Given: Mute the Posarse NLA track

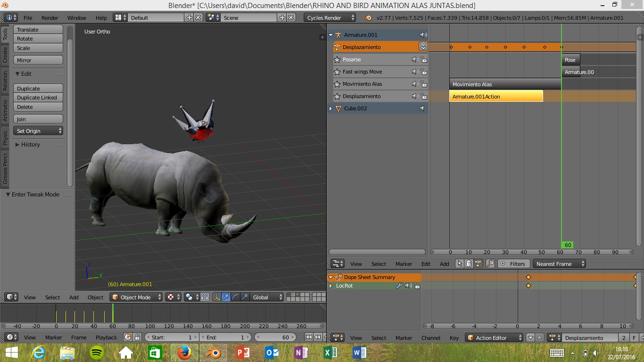Looking at the screenshot, I should [414, 59].
